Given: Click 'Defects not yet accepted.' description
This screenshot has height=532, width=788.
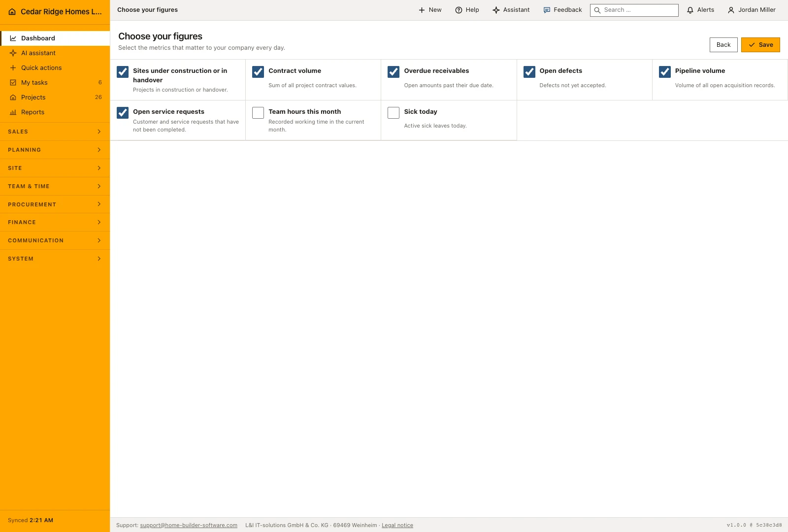Looking at the screenshot, I should [573, 86].
